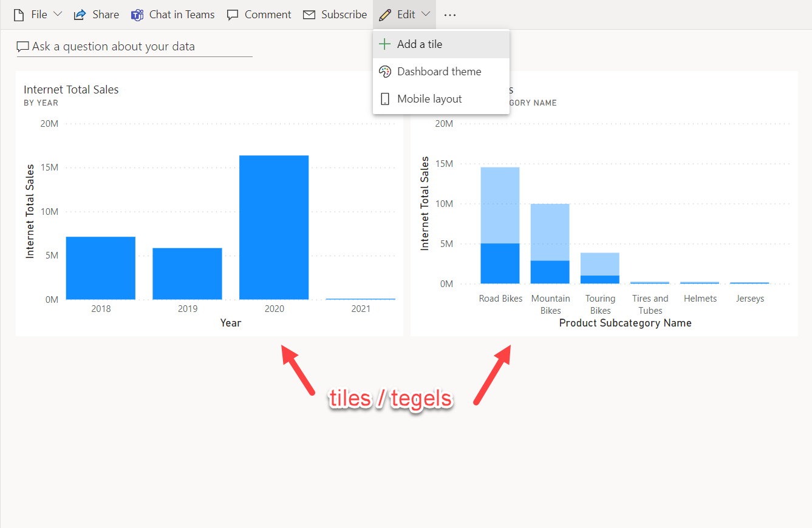
Task: Click the Ask a question about your data field
Action: (x=134, y=47)
